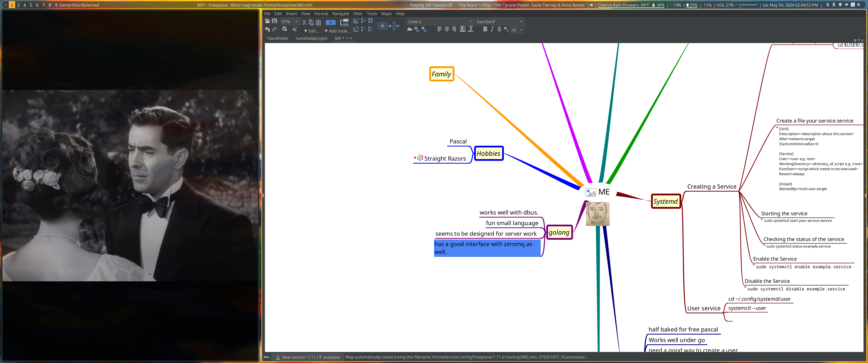
Task: Toggle the narrow-text T button
Action: click(x=471, y=29)
